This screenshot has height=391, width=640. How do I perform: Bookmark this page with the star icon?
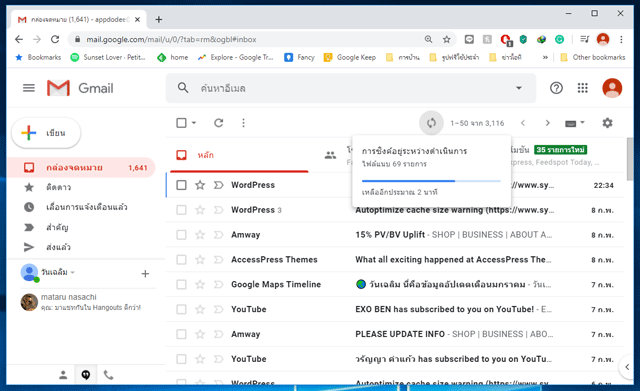pyautogui.click(x=447, y=39)
